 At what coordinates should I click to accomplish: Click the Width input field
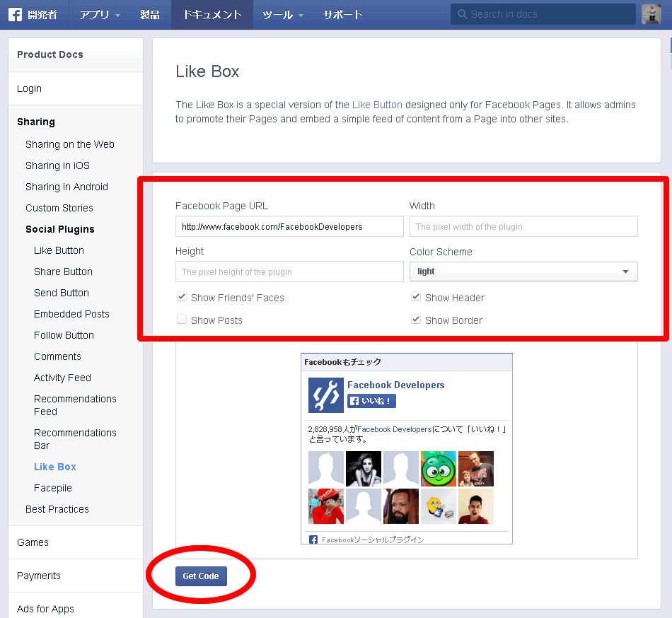tap(523, 226)
